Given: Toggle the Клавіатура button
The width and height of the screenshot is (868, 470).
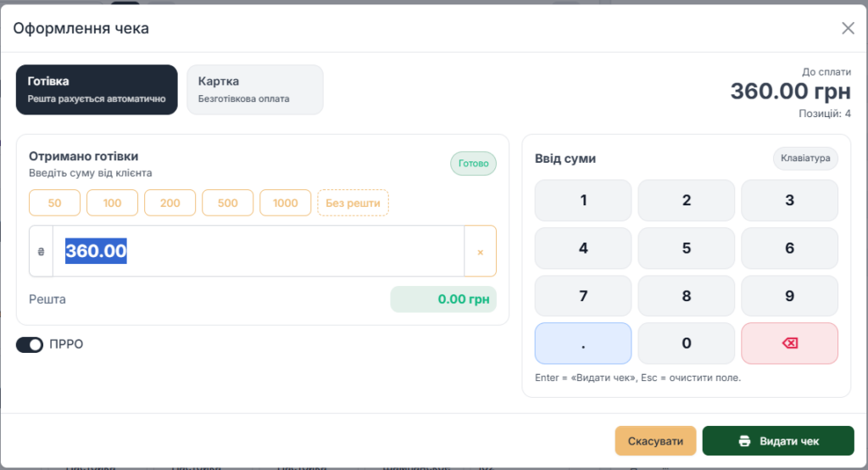Looking at the screenshot, I should point(805,159).
